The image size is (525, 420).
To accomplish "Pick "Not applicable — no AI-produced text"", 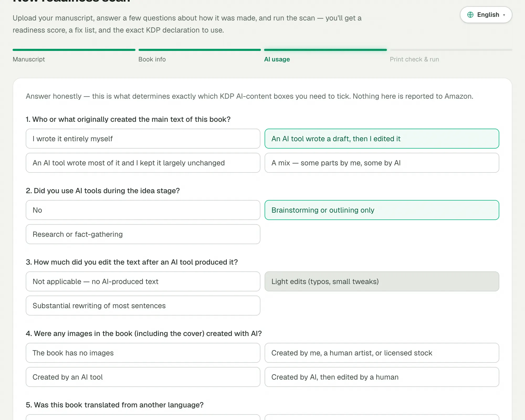I will pos(143,281).
